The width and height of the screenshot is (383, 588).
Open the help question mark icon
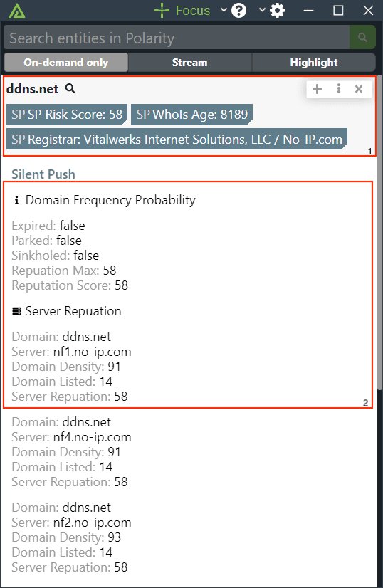(238, 11)
